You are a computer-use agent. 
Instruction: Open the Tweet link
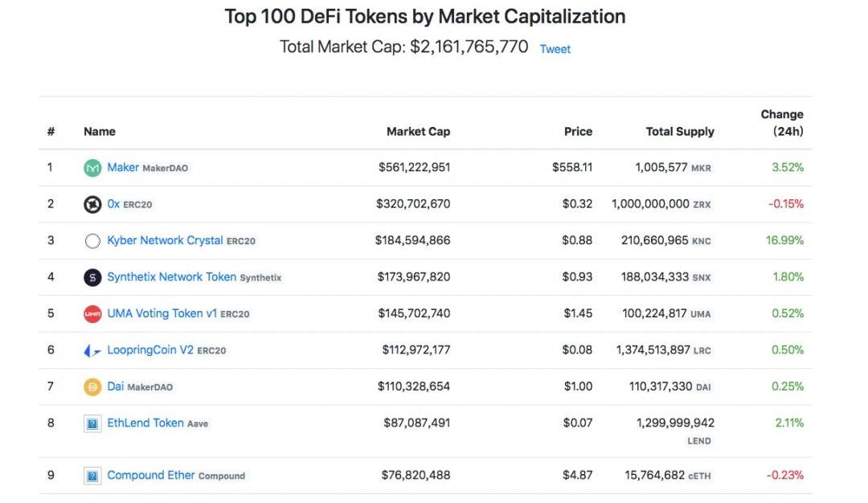pos(555,49)
